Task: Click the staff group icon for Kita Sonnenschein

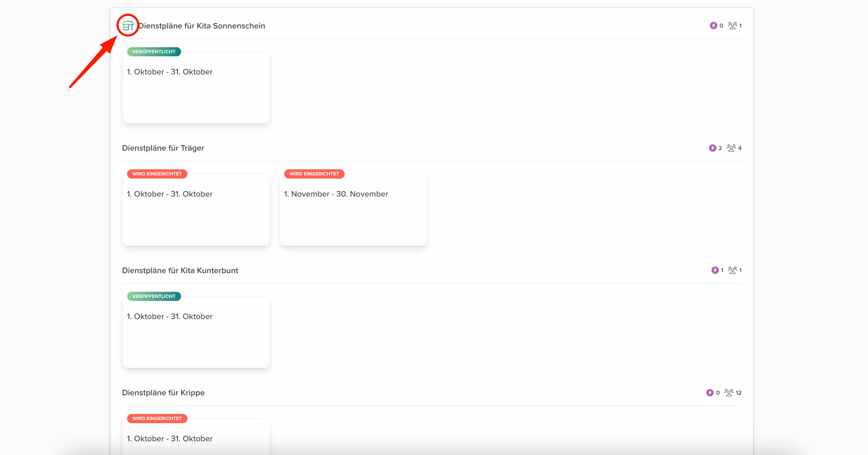Action: [732, 26]
